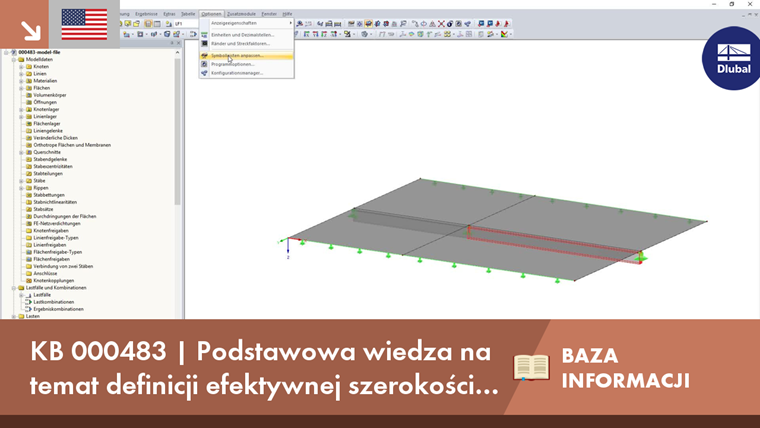Click the multicolor results icon at toolbar end
The image size is (760, 428).
pos(505,34)
